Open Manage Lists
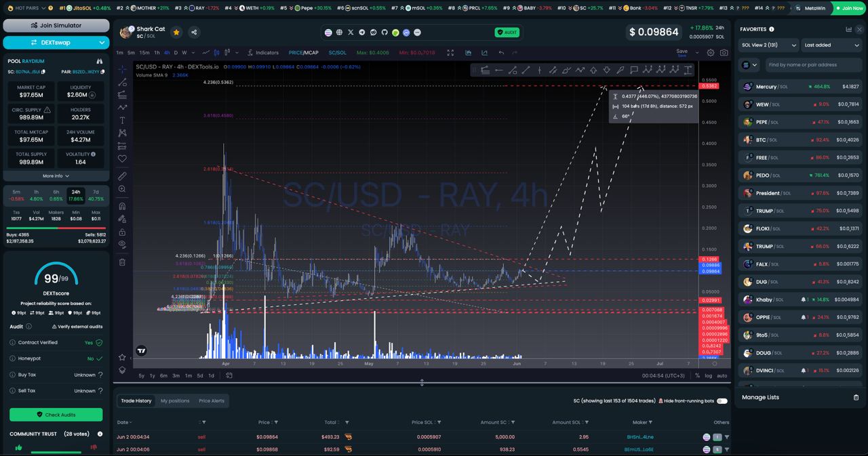Viewport: 868px width, 456px height. (x=760, y=397)
